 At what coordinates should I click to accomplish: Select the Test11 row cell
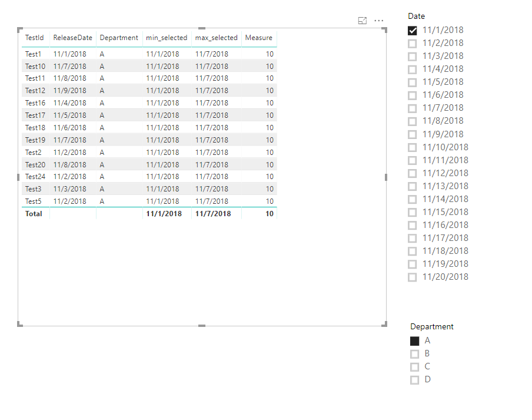[x=35, y=78]
